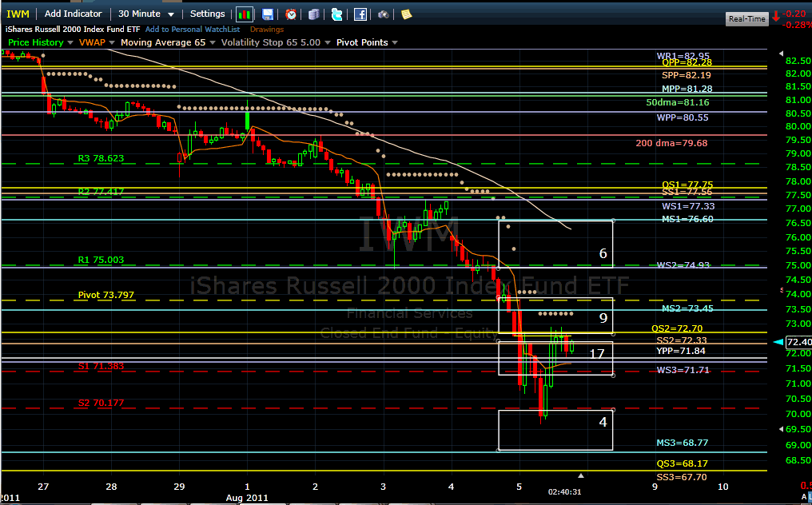Viewport: 812px width, 505px height.
Task: Select the YPP=71.84 level label
Action: (680, 351)
